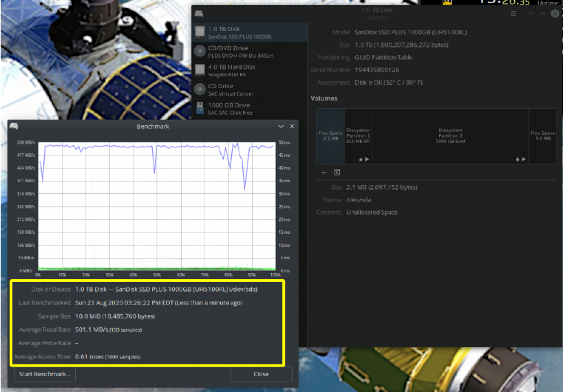This screenshot has width=563, height=392.
Task: Click the CD/DVD Drive optical disc icon
Action: [200, 52]
